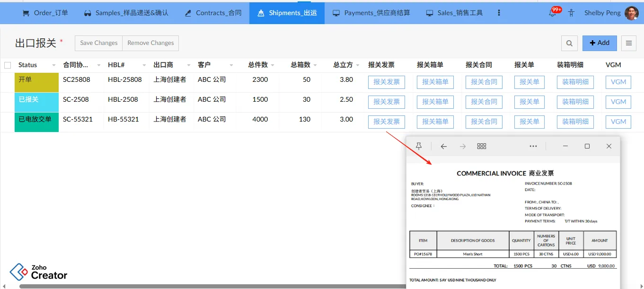Screen dimensions: 644x289
Task: Check the row checkbox for SC25808
Action: (x=7, y=79)
